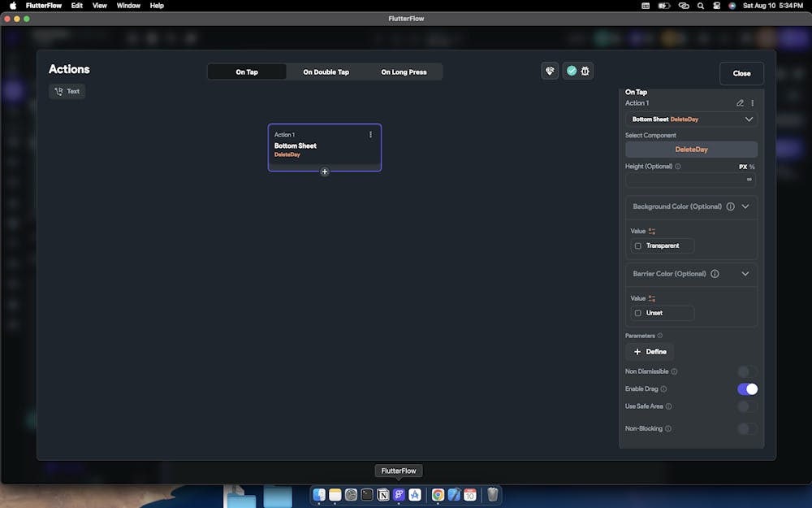Open three-dot menu on Bottom Sheet action card
The width and height of the screenshot is (812, 508).
(x=370, y=135)
